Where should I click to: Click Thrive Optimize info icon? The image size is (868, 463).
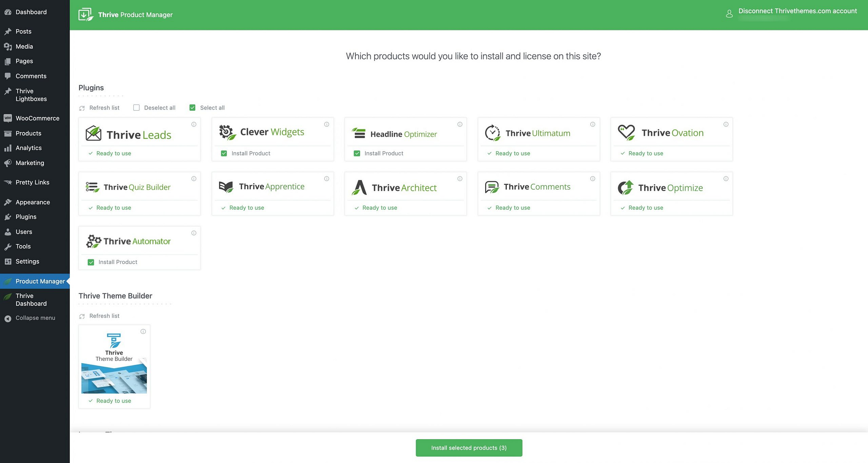pos(726,179)
